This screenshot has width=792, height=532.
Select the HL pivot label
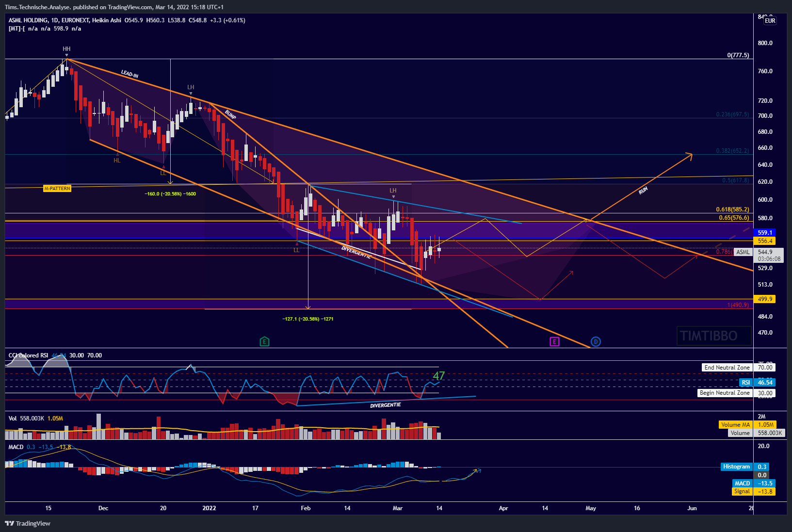[117, 161]
